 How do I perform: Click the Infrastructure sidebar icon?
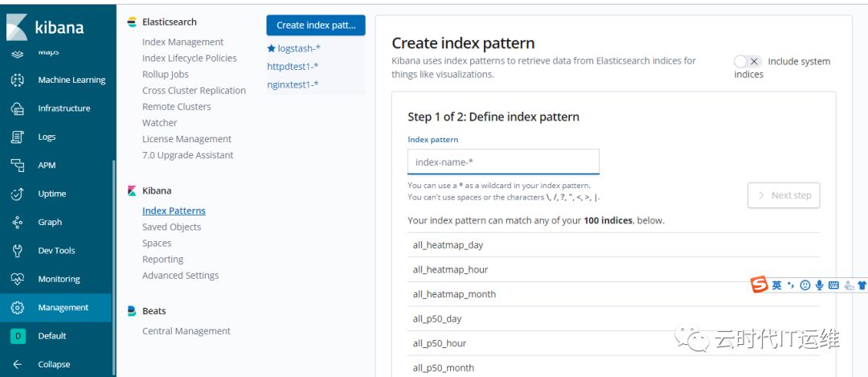pos(17,109)
